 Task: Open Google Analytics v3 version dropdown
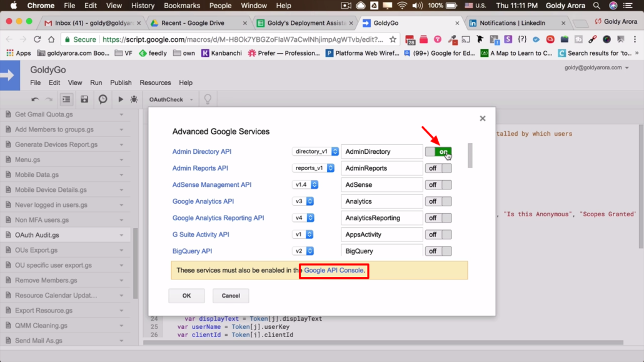(303, 201)
